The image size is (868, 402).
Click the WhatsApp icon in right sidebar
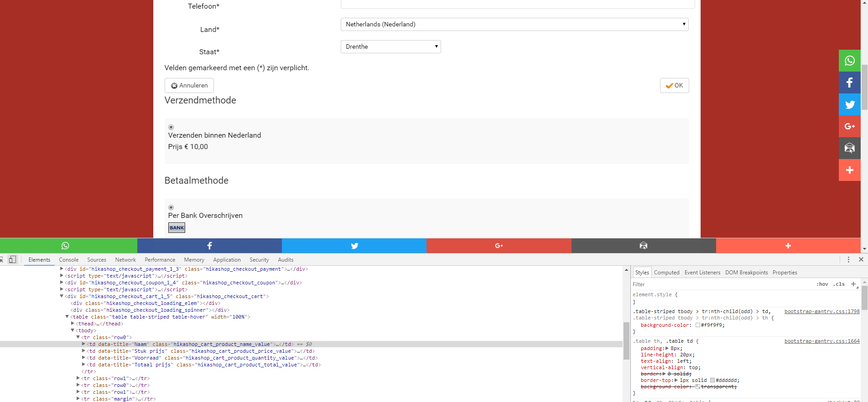tap(849, 61)
